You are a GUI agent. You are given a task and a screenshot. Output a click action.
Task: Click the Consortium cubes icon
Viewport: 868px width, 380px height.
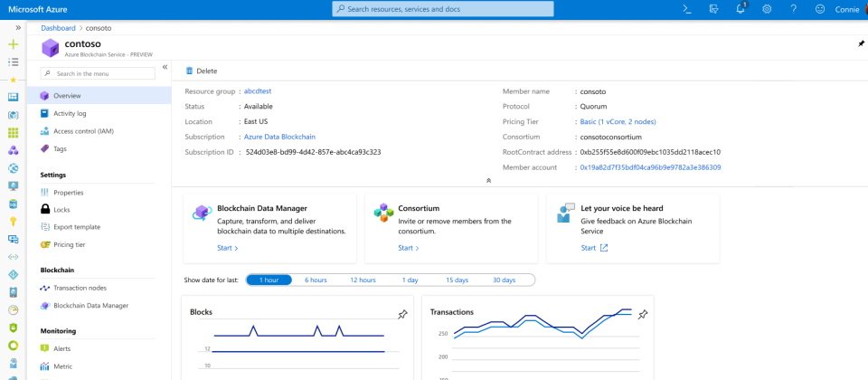tap(383, 212)
